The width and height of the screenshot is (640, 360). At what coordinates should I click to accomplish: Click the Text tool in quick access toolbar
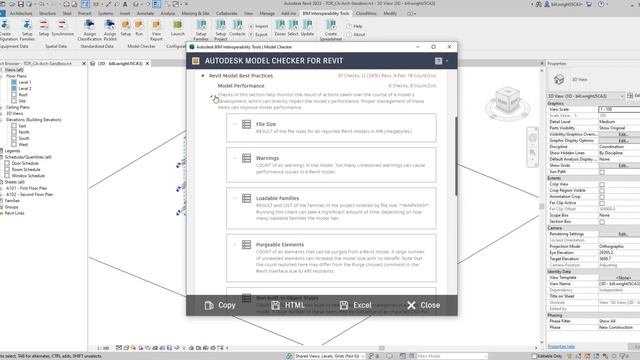[x=125, y=4]
